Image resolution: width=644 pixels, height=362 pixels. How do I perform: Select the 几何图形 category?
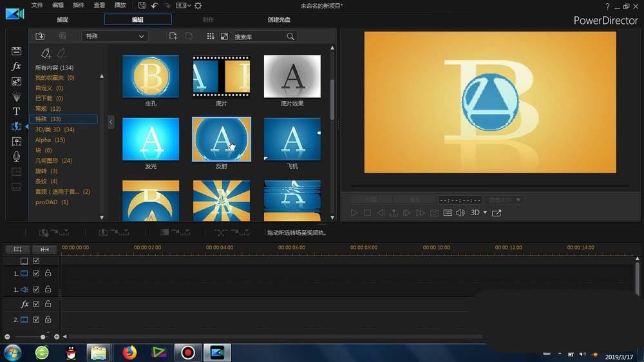tap(53, 160)
